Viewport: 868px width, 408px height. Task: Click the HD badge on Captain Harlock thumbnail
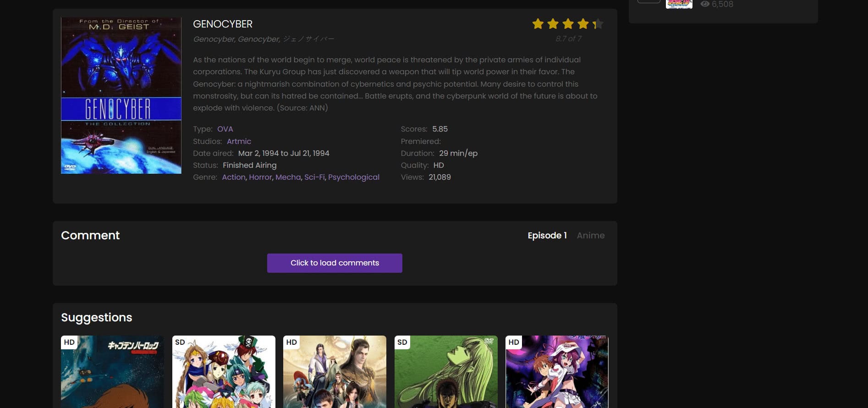[69, 342]
